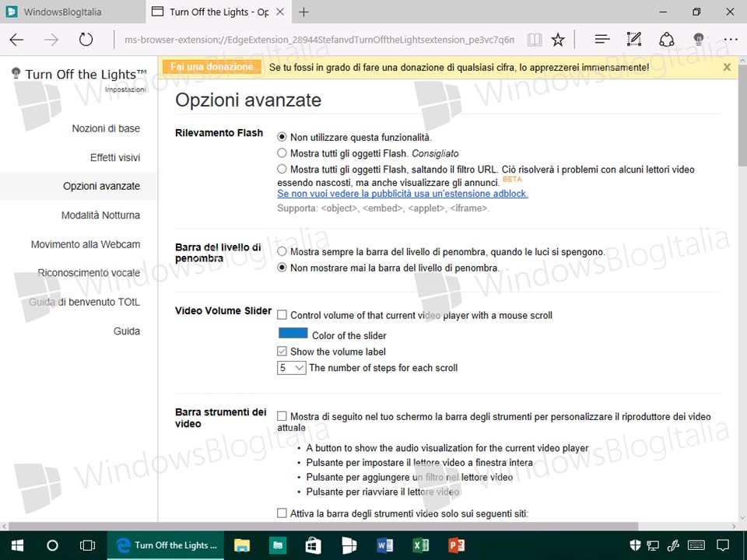Open the Edge Hub icon
The image size is (747, 560).
(x=602, y=40)
